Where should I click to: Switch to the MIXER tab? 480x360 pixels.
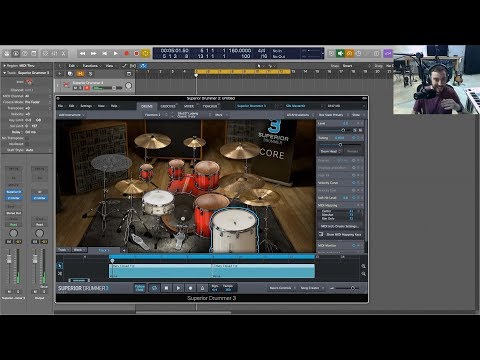click(189, 106)
